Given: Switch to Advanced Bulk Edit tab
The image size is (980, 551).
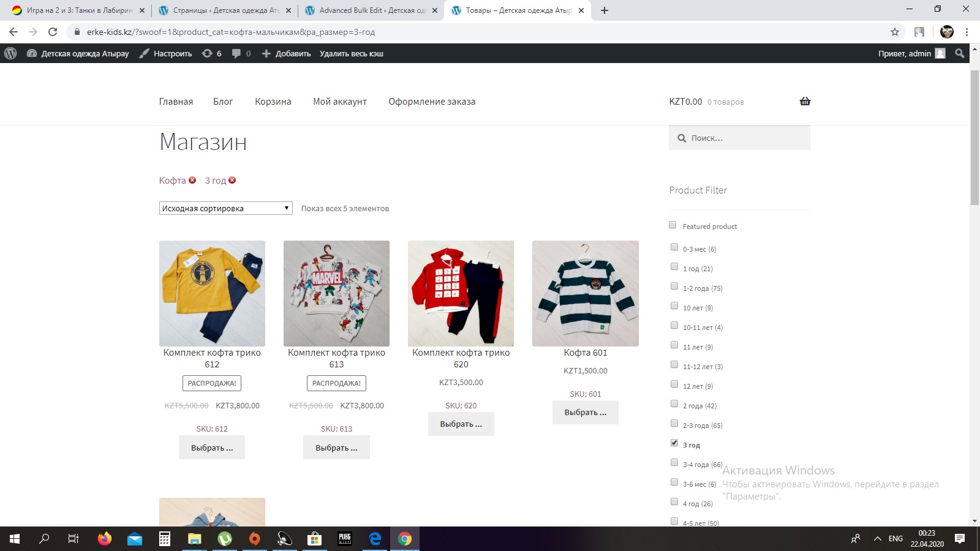Looking at the screenshot, I should pos(372,10).
